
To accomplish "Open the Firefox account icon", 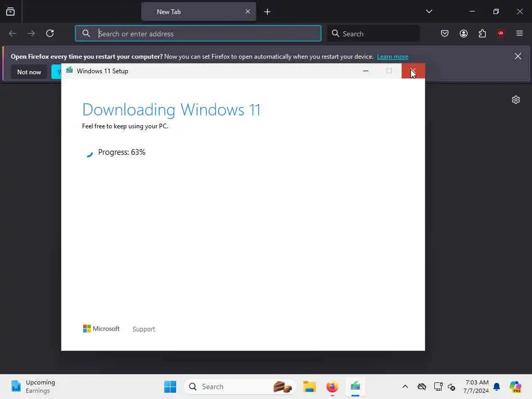I will (463, 33).
